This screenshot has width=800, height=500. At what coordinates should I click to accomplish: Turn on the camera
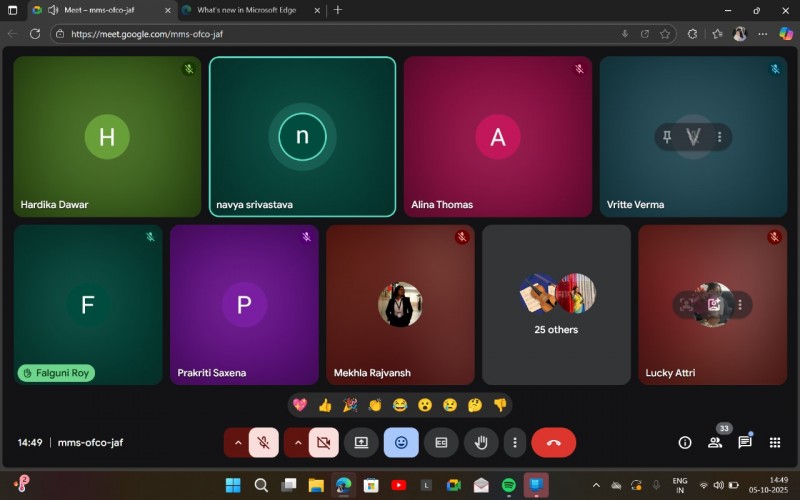coord(323,442)
